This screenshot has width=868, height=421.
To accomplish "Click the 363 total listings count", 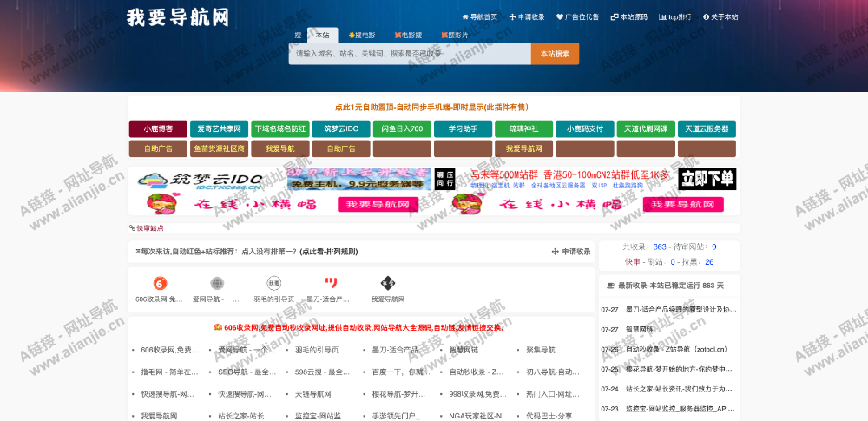I will (x=660, y=247).
